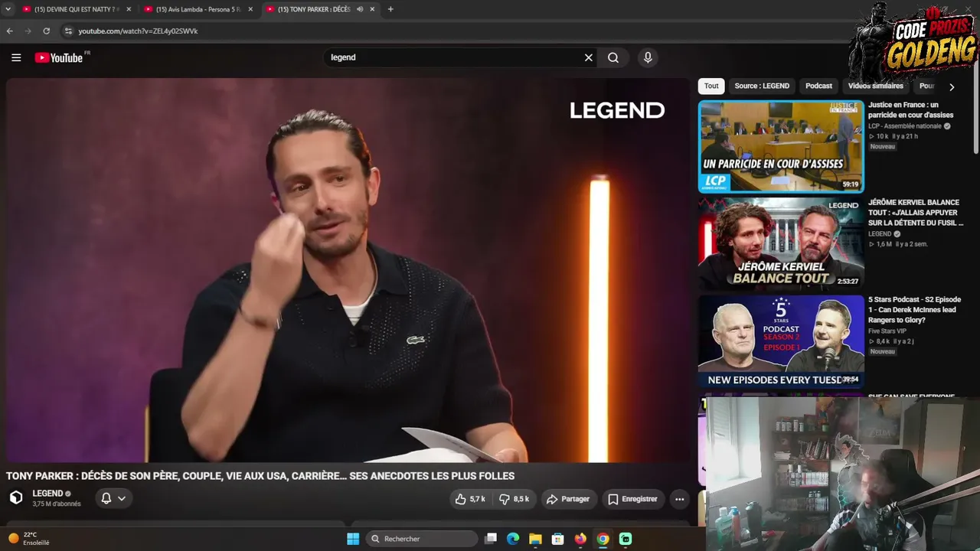Image resolution: width=980 pixels, height=551 pixels.
Task: Clear the 'legend' search text
Action: point(589,57)
